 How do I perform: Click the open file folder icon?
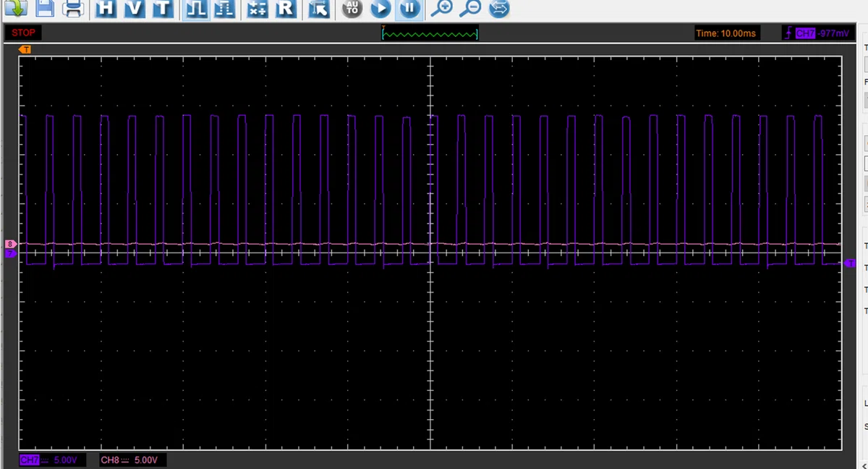coord(16,8)
